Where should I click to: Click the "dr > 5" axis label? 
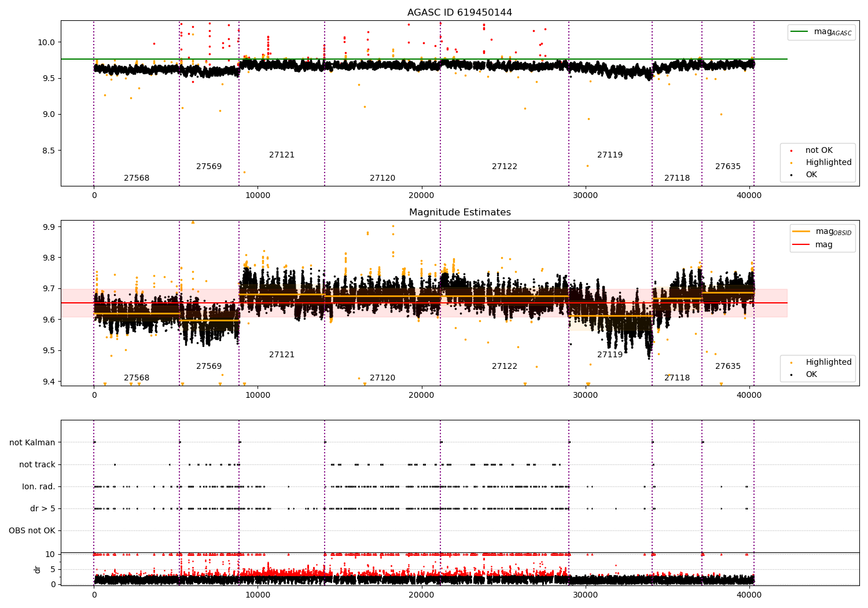point(43,508)
